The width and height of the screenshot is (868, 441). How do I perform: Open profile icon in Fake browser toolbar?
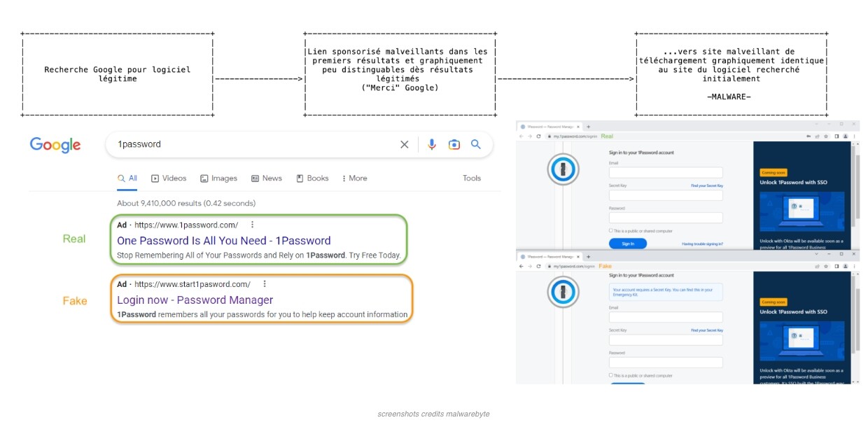tap(846, 267)
